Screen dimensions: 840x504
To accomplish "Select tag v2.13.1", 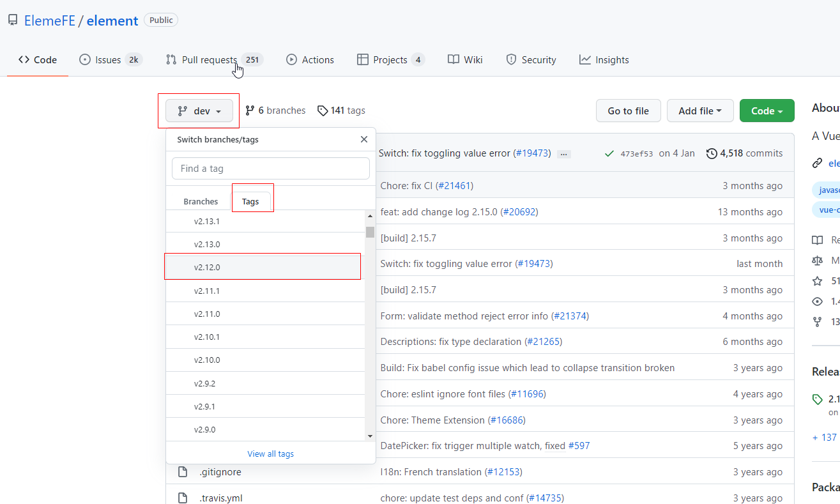I will (265, 221).
